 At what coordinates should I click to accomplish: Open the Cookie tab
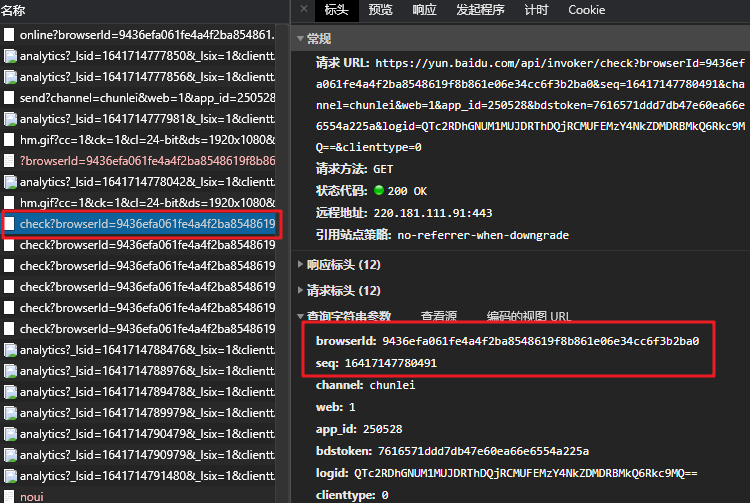tap(586, 10)
